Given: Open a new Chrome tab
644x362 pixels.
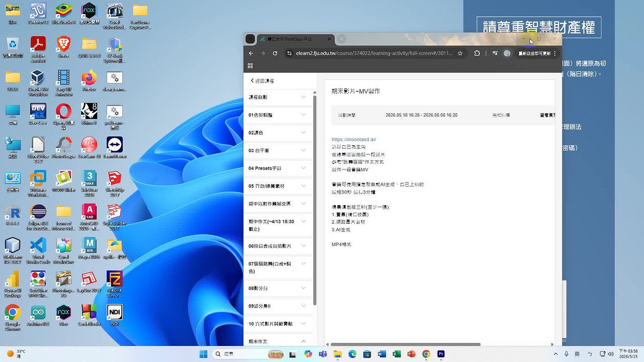Looking at the screenshot, I should (341, 39).
